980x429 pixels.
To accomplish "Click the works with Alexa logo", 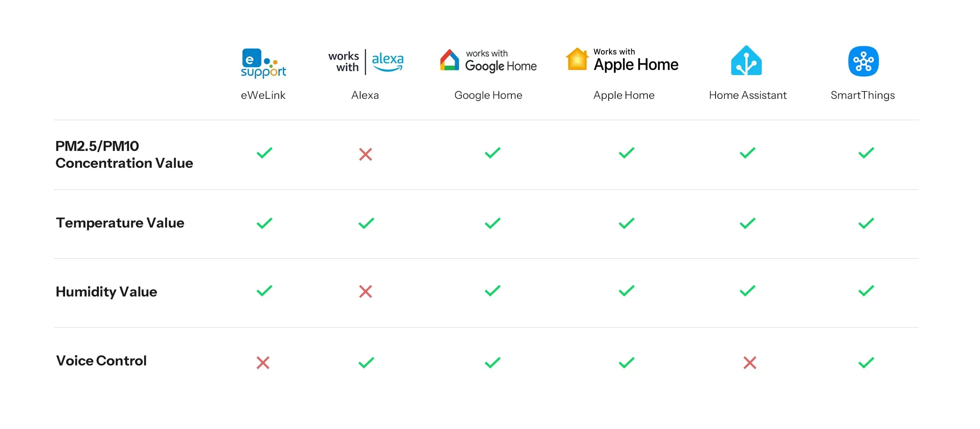I will [x=366, y=62].
